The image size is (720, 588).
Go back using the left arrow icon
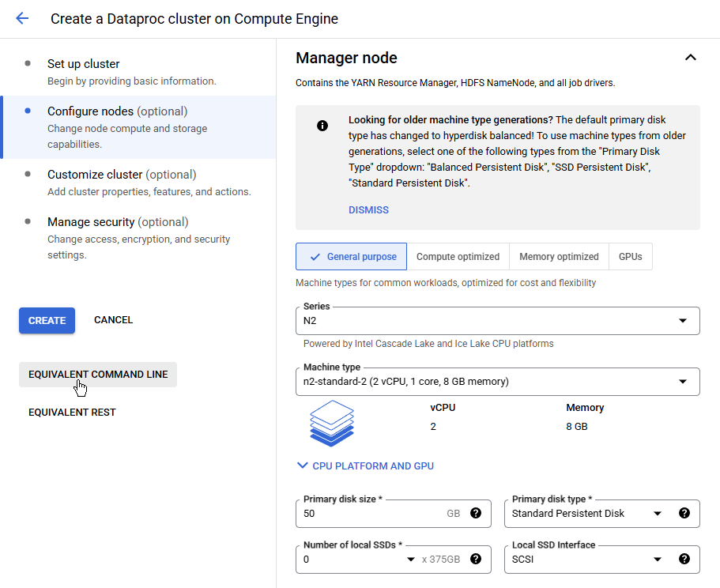coord(22,18)
